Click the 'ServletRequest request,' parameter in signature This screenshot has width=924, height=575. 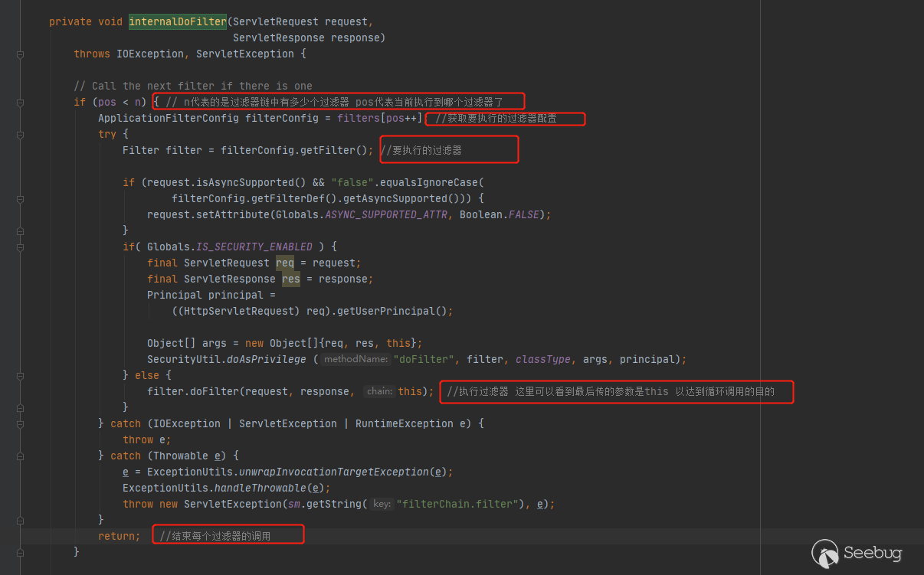pos(303,21)
